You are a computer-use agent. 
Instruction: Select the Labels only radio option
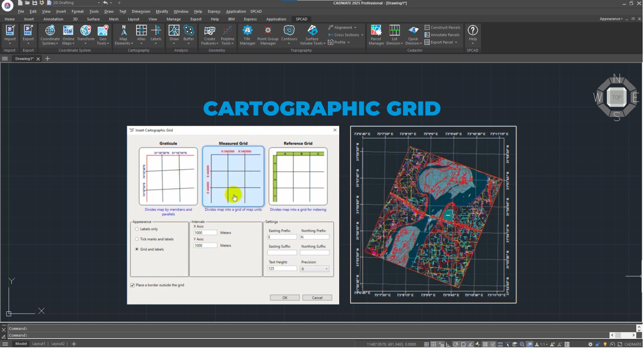(137, 229)
